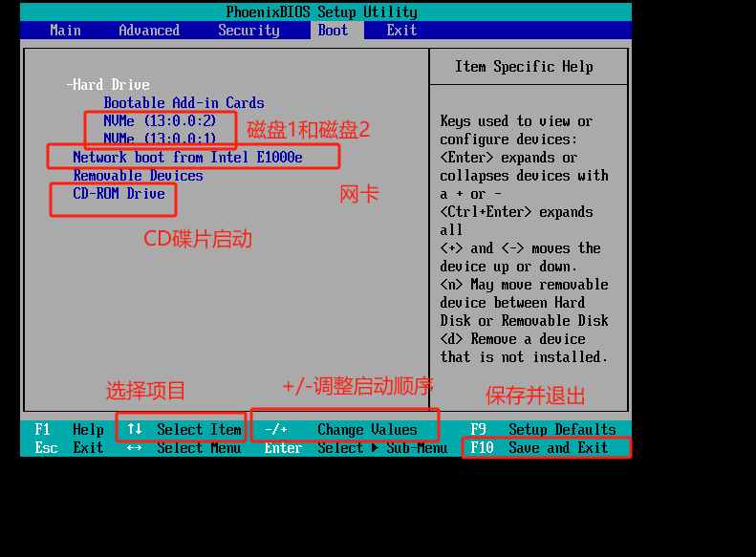756x557 pixels.
Task: Click help text 'Keys used to view or'
Action: pos(516,121)
